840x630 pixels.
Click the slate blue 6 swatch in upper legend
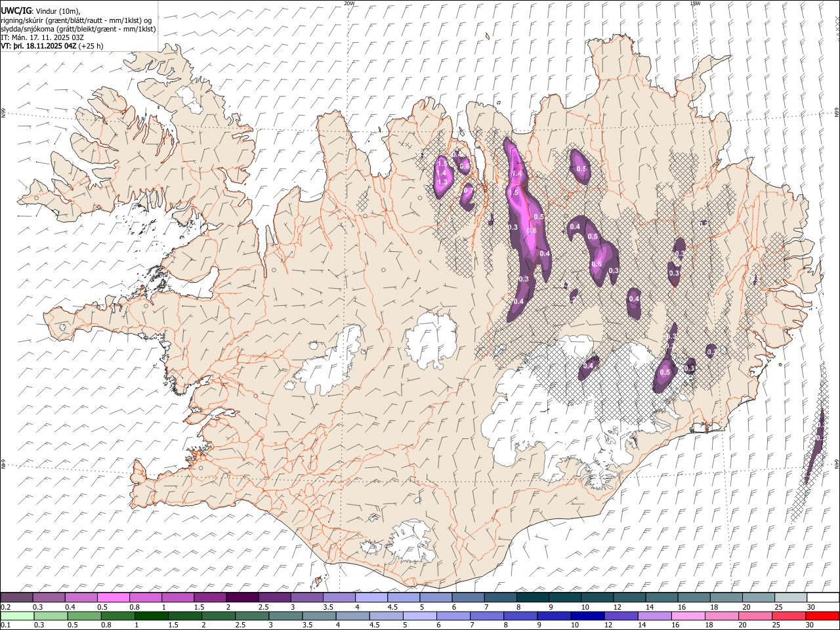click(468, 597)
